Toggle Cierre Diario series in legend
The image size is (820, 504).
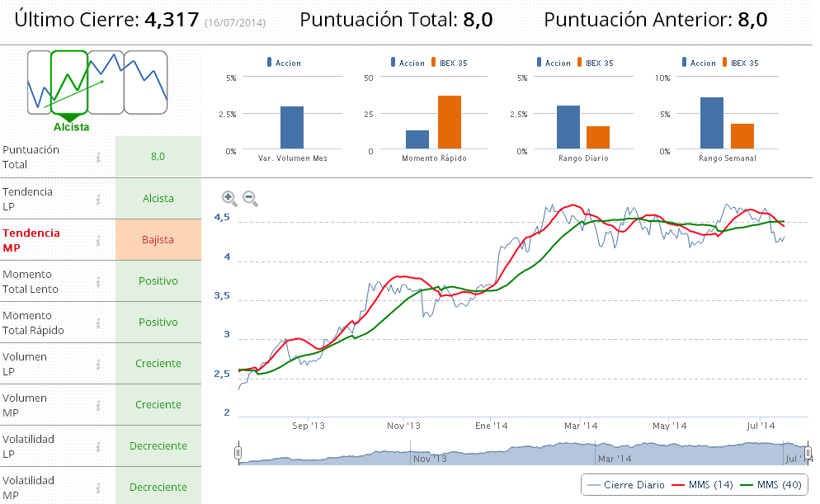[626, 485]
